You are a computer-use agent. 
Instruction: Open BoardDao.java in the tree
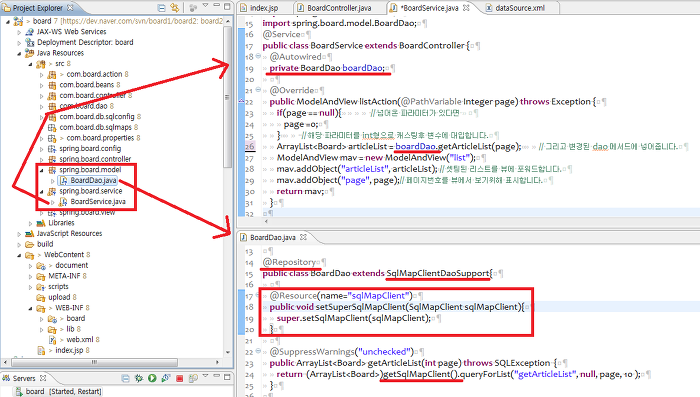(x=93, y=180)
